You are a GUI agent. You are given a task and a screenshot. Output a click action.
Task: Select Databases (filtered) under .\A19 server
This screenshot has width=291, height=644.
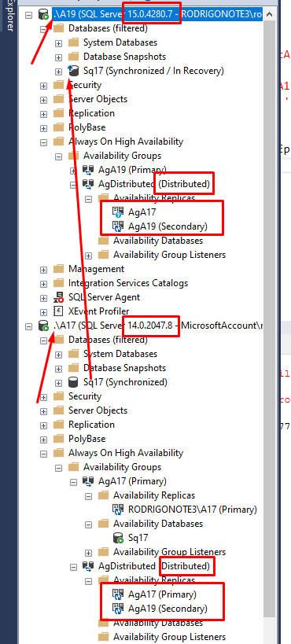point(108,28)
